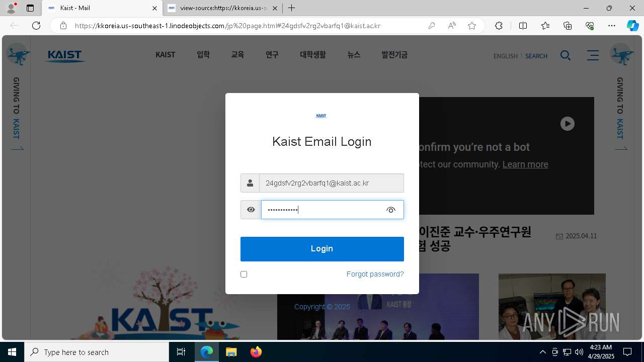Show password with eye icon inside field

point(391,210)
